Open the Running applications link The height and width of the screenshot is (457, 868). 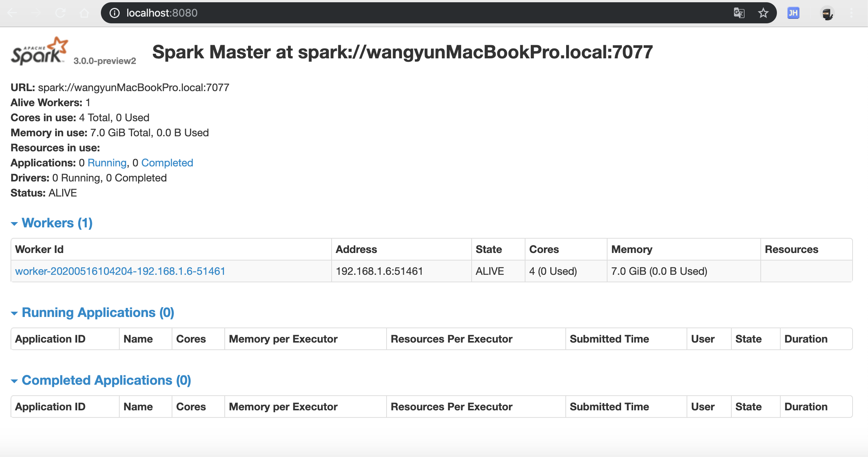click(x=107, y=163)
